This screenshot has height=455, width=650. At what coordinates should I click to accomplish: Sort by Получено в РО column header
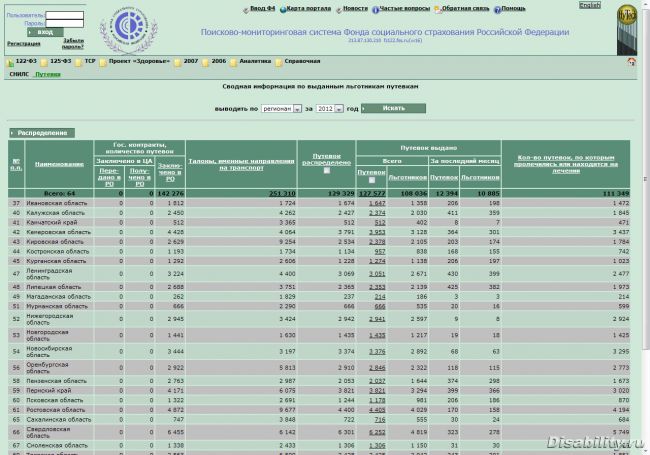pos(140,177)
